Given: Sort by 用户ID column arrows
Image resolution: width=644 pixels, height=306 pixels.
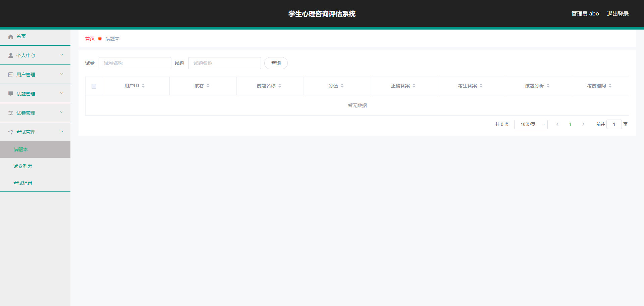Looking at the screenshot, I should tap(143, 86).
